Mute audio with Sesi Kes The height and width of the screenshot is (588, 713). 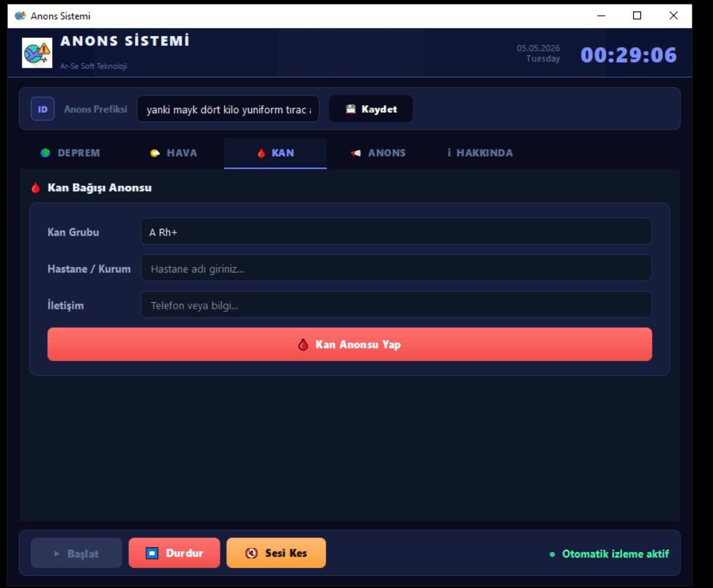point(276,553)
